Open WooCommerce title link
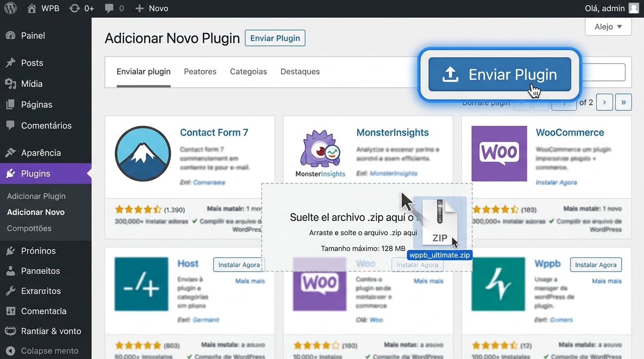This screenshot has height=359, width=644. [570, 133]
